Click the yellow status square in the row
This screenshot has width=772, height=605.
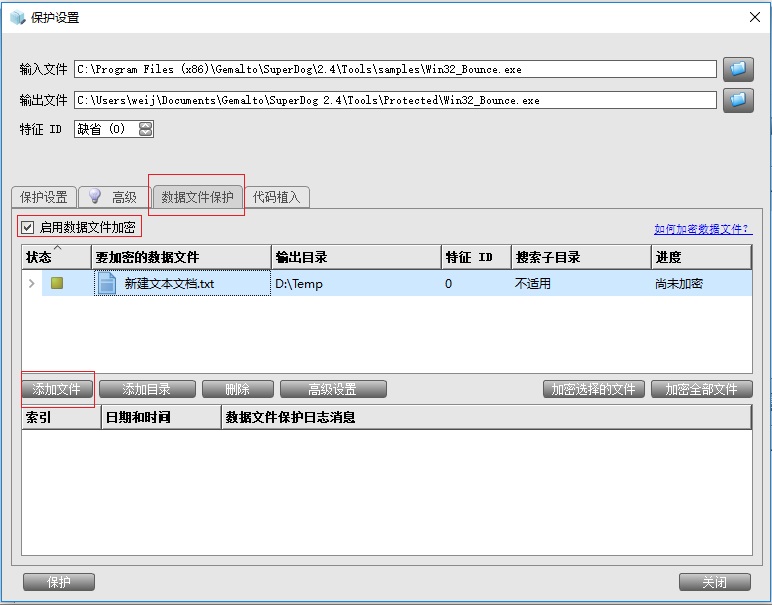pyautogui.click(x=58, y=283)
